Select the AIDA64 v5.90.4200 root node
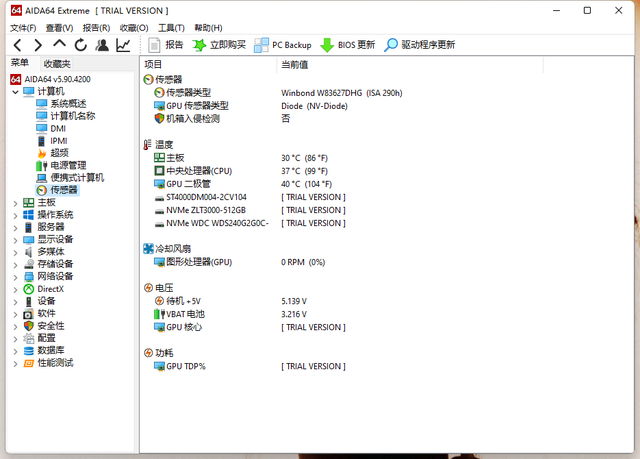Screen dimensions: 640x459 (51, 79)
